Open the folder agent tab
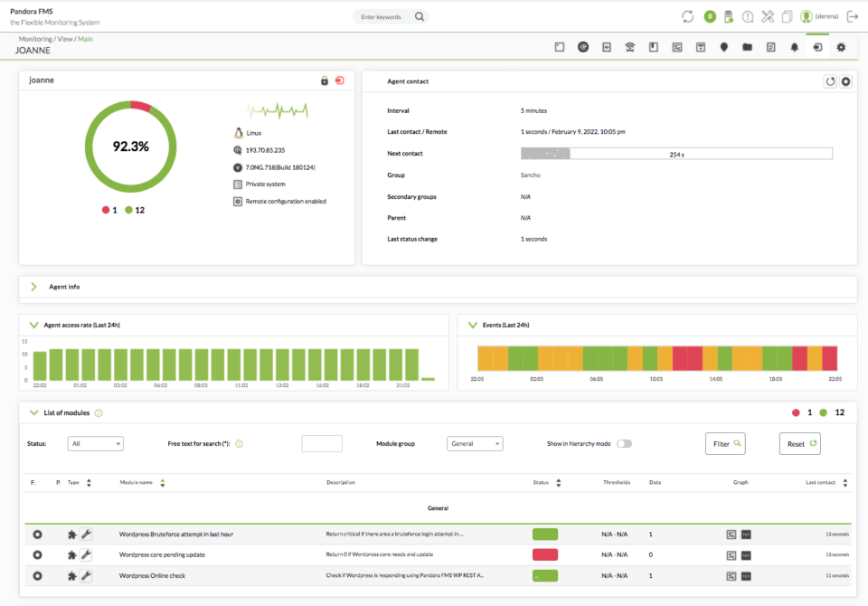 (x=748, y=47)
